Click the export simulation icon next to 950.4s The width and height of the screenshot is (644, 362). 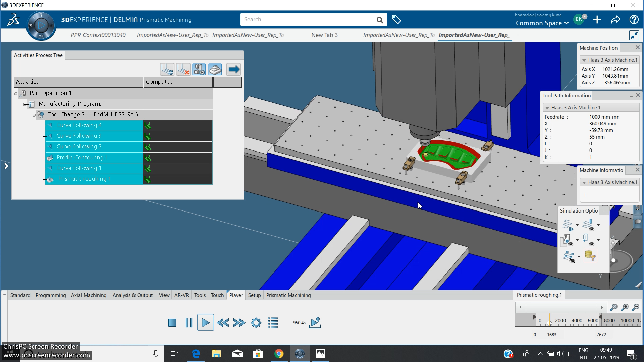pos(315,323)
